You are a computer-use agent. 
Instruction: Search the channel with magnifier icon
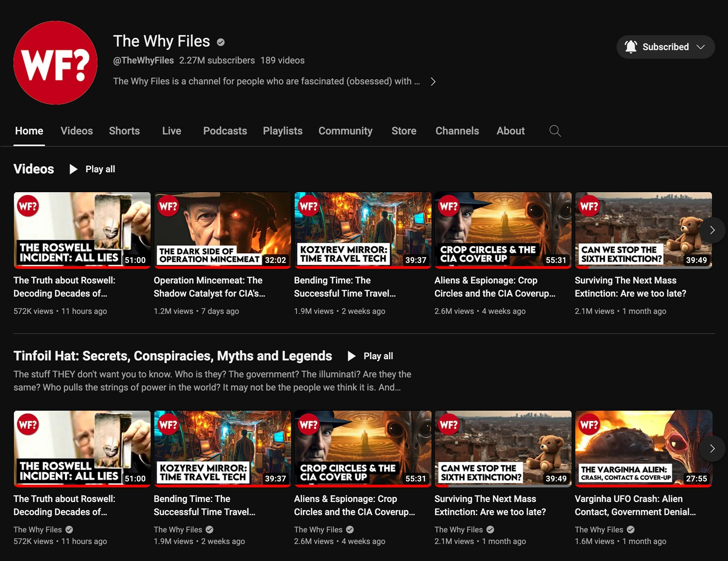[x=555, y=131]
